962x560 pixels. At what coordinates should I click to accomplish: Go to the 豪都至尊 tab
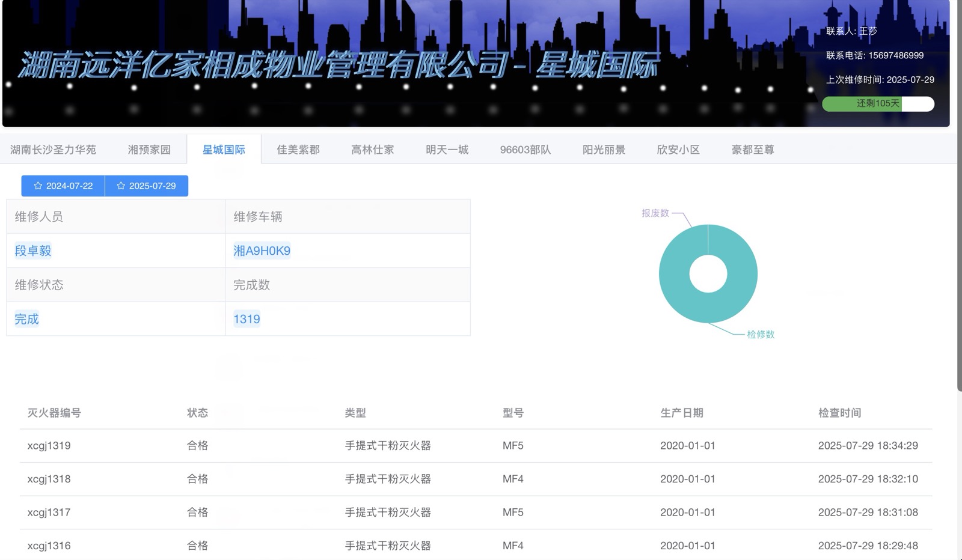[753, 150]
